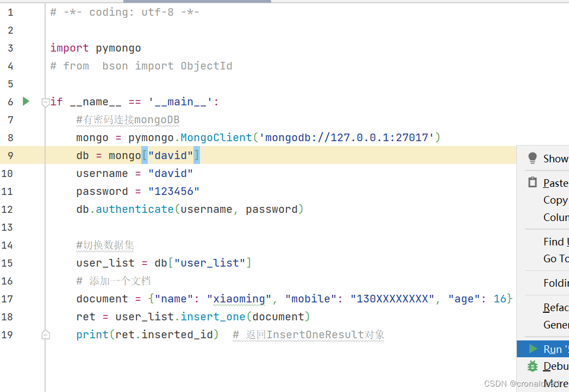
Task: Click the "user_list" string on line 15
Action: click(210, 263)
